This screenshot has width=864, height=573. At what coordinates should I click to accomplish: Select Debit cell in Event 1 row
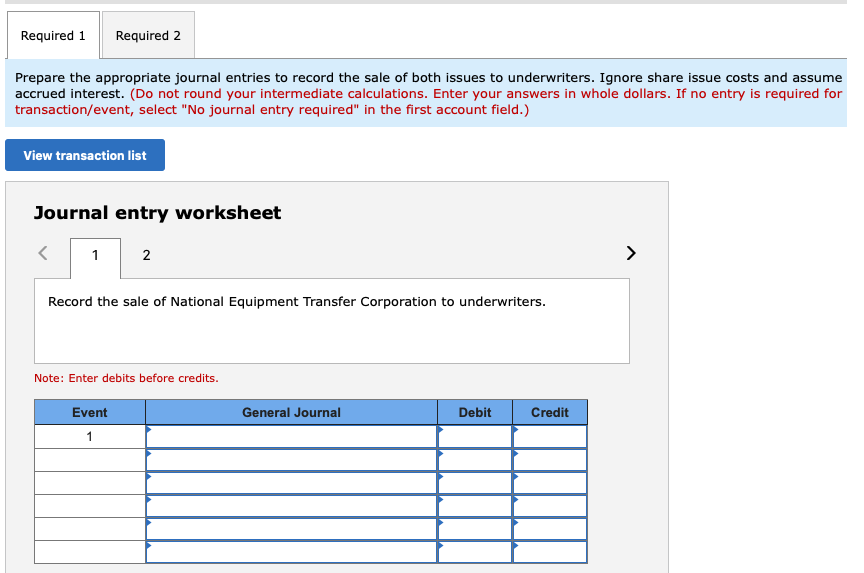475,436
